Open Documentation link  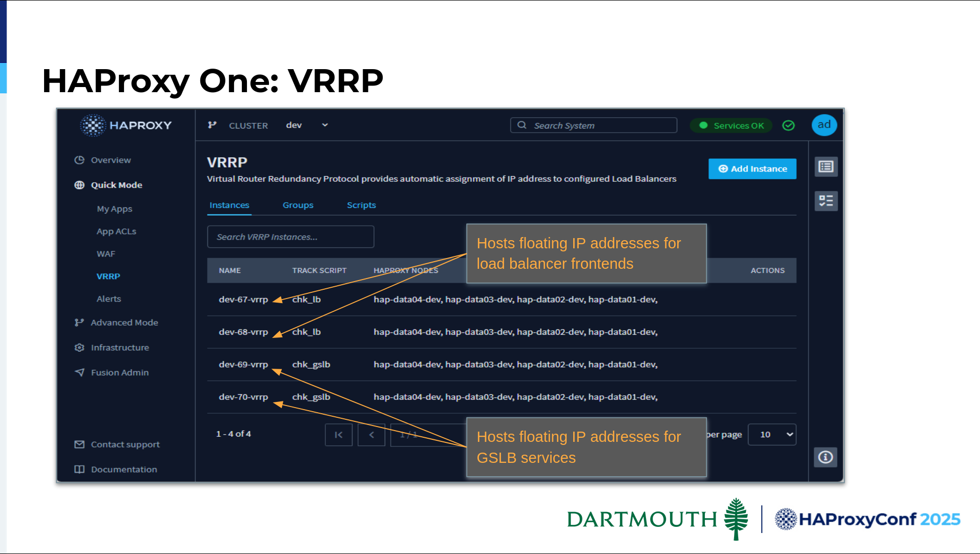coord(124,470)
